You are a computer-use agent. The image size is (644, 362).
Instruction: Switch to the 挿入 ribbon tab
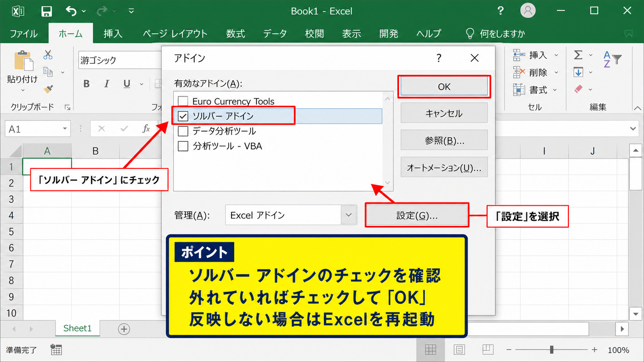click(x=113, y=34)
